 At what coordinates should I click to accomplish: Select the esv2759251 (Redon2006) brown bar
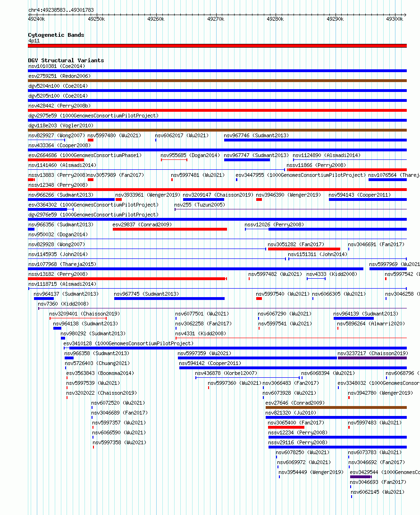pyautogui.click(x=217, y=81)
